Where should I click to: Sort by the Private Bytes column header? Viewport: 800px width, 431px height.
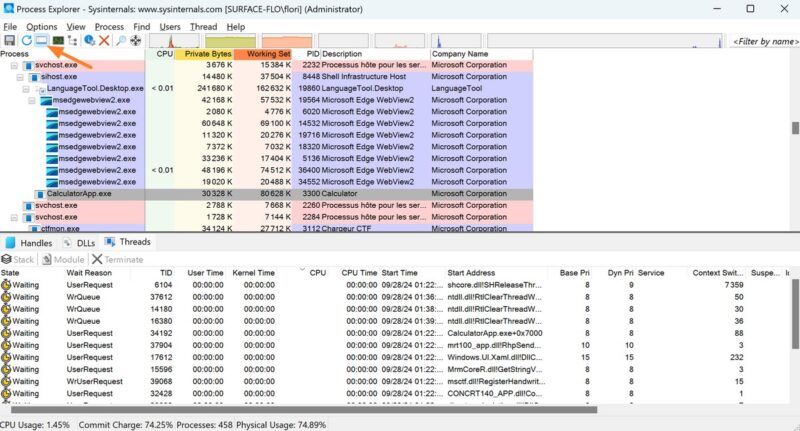[x=207, y=53]
